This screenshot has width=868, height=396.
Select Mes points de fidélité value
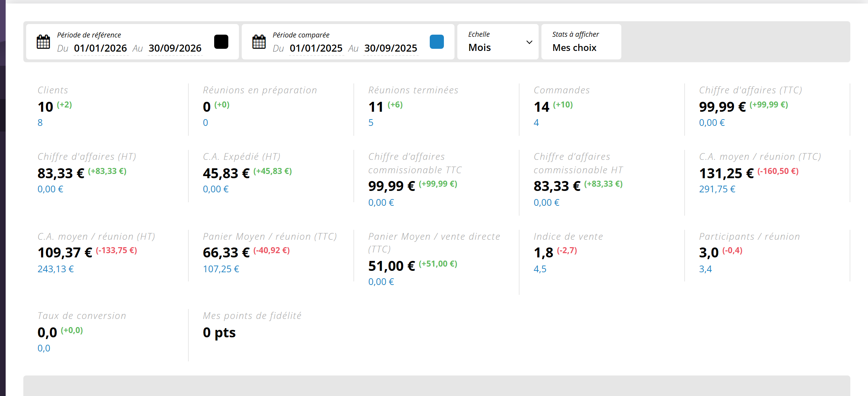219,332
